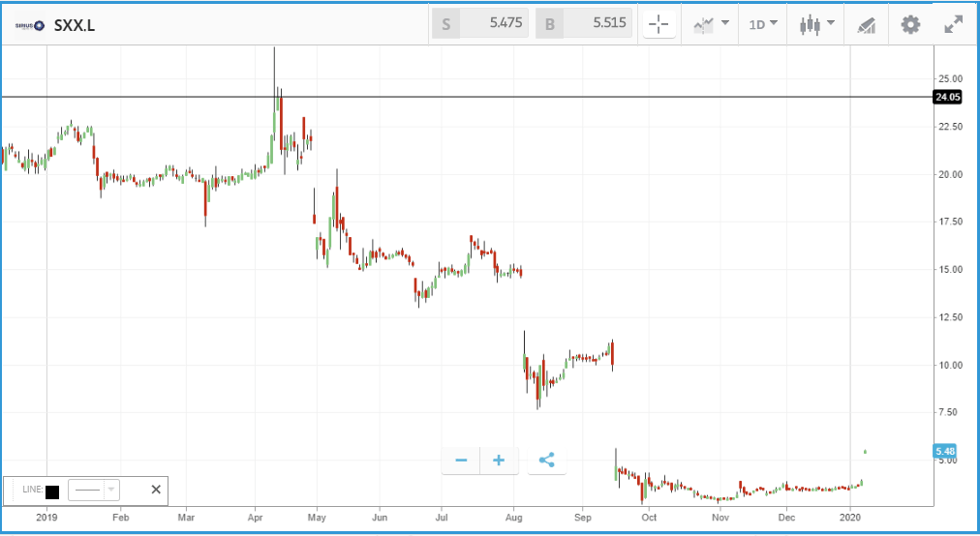This screenshot has height=536, width=980.
Task: Click the 5.48 current price label
Action: click(x=944, y=451)
